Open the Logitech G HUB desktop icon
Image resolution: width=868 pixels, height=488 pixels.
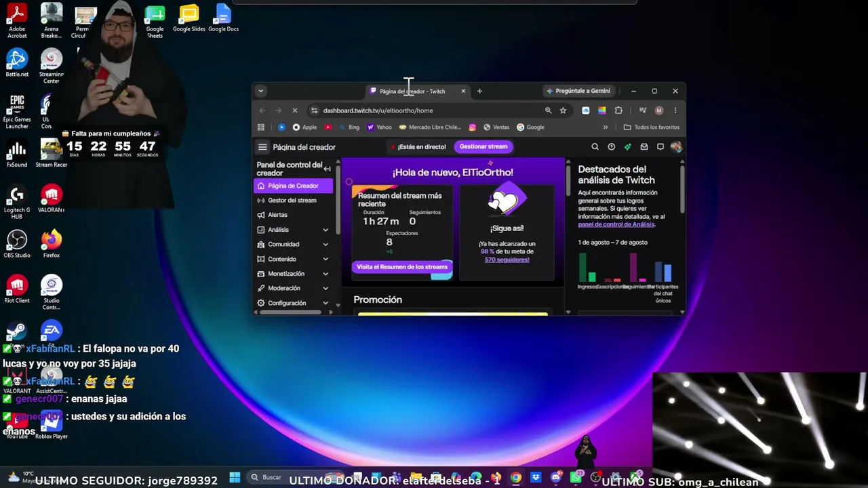coord(17,202)
